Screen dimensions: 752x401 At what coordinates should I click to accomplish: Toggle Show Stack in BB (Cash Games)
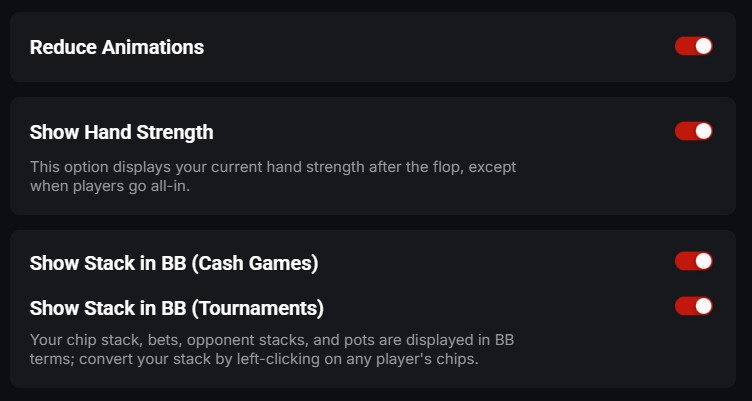(693, 261)
